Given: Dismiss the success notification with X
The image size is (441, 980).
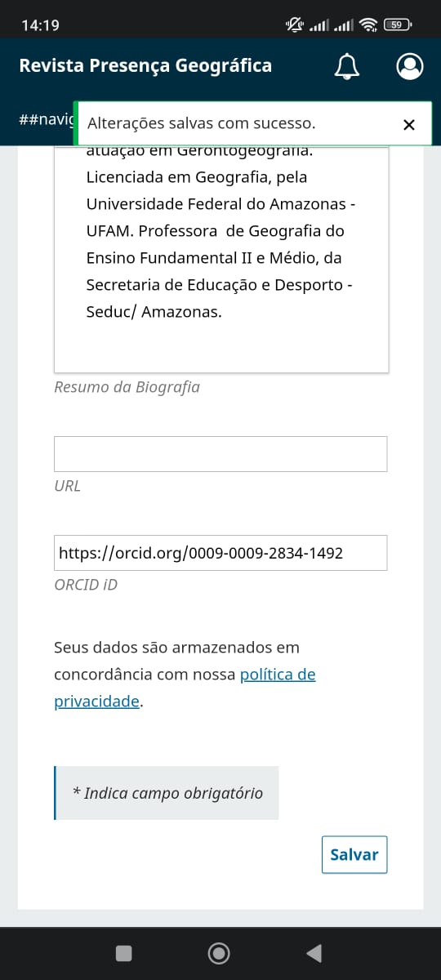Looking at the screenshot, I should point(409,124).
